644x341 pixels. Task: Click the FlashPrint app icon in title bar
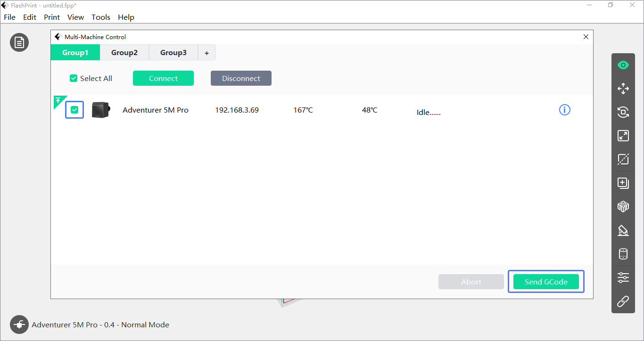click(5, 5)
